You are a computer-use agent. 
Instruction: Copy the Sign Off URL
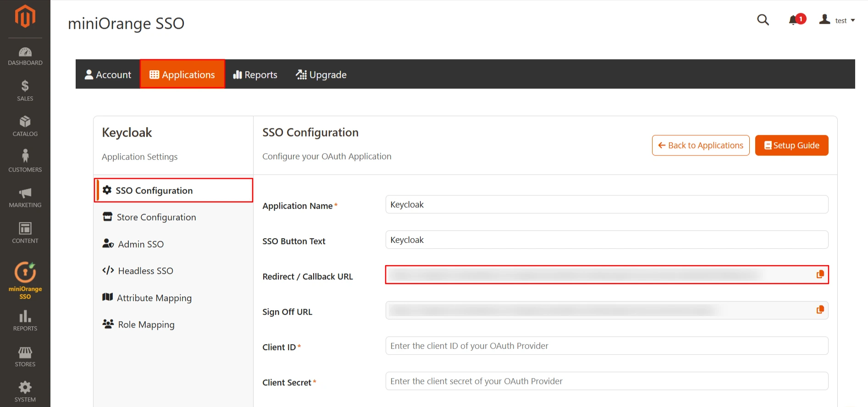(x=820, y=310)
